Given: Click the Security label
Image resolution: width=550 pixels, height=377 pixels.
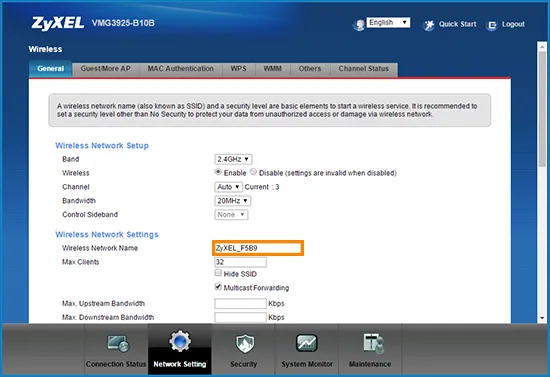Looking at the screenshot, I should click(x=243, y=364).
